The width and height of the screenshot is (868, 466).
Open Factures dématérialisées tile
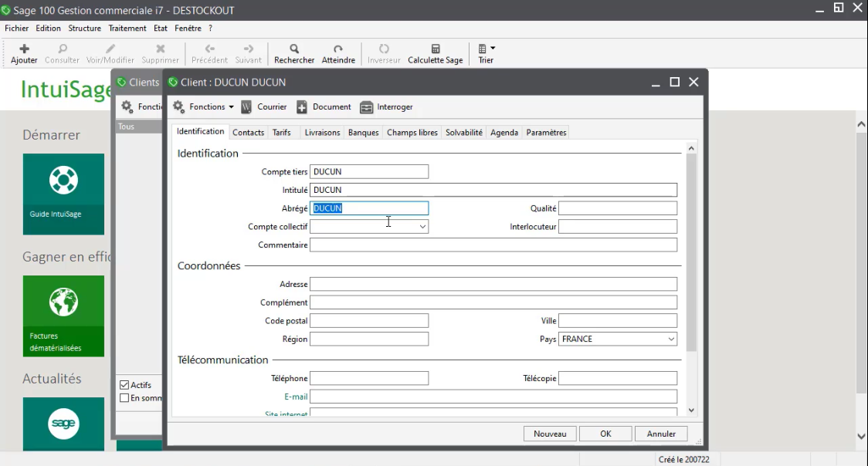[x=63, y=316]
